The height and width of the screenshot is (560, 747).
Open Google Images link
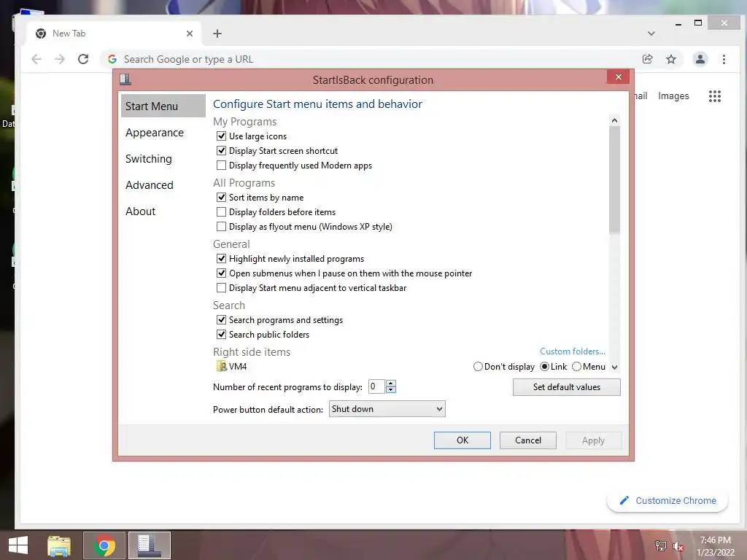[x=673, y=96]
